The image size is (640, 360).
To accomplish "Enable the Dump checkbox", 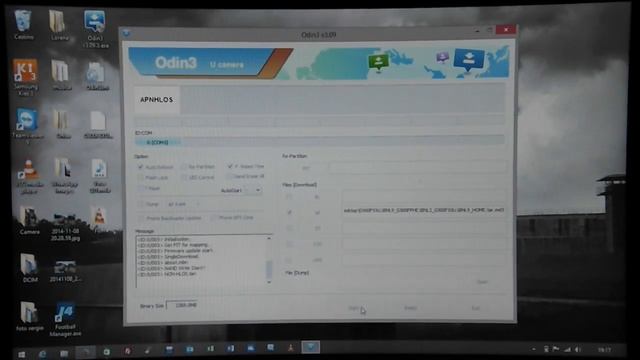I will coord(140,204).
